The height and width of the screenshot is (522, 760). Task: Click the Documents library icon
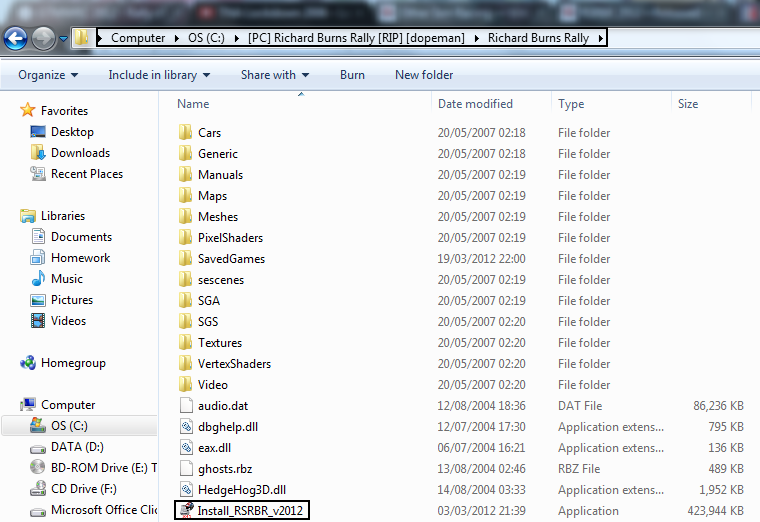pyautogui.click(x=38, y=237)
